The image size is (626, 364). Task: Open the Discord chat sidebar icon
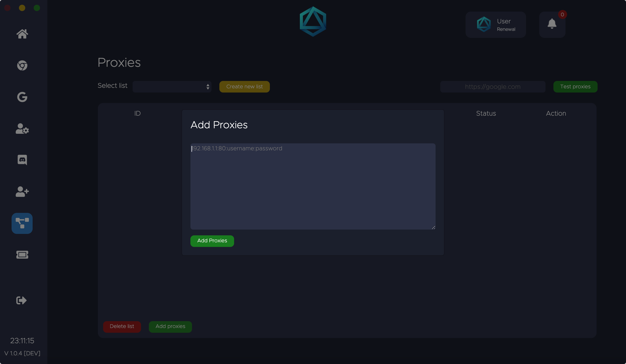pos(22,160)
